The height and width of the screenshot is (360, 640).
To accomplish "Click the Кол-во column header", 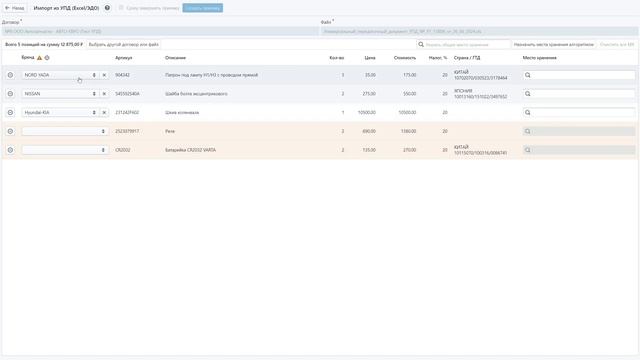I will 337,58.
